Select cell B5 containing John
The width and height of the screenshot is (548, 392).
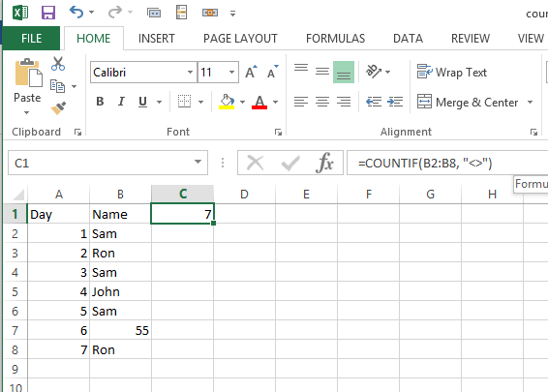click(121, 291)
